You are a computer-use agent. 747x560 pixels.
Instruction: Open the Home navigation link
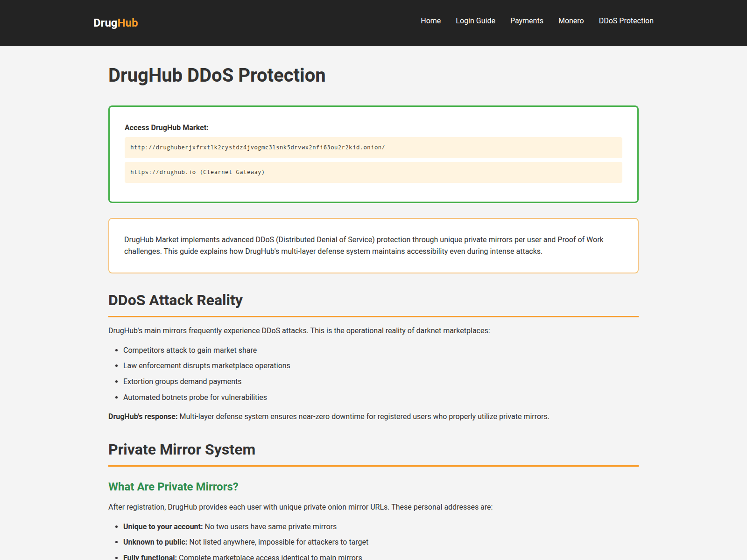(x=430, y=21)
